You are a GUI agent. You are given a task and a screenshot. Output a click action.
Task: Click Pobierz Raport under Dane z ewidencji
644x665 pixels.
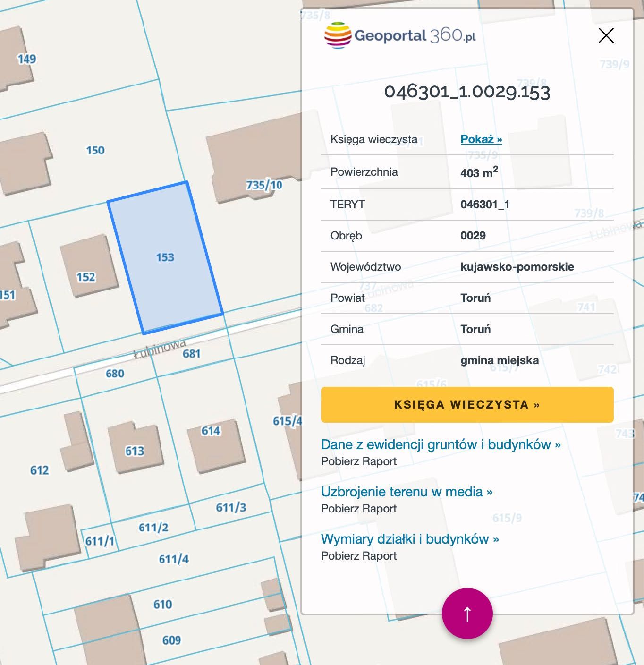point(359,461)
